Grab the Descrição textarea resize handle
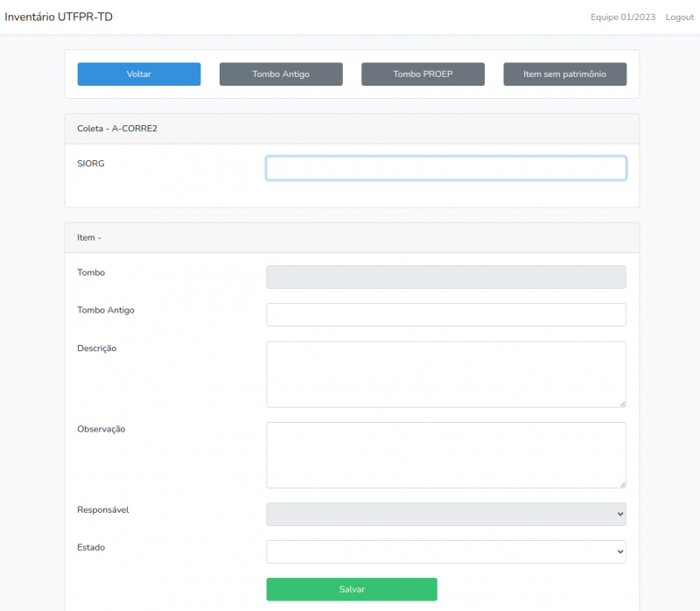 pos(622,404)
